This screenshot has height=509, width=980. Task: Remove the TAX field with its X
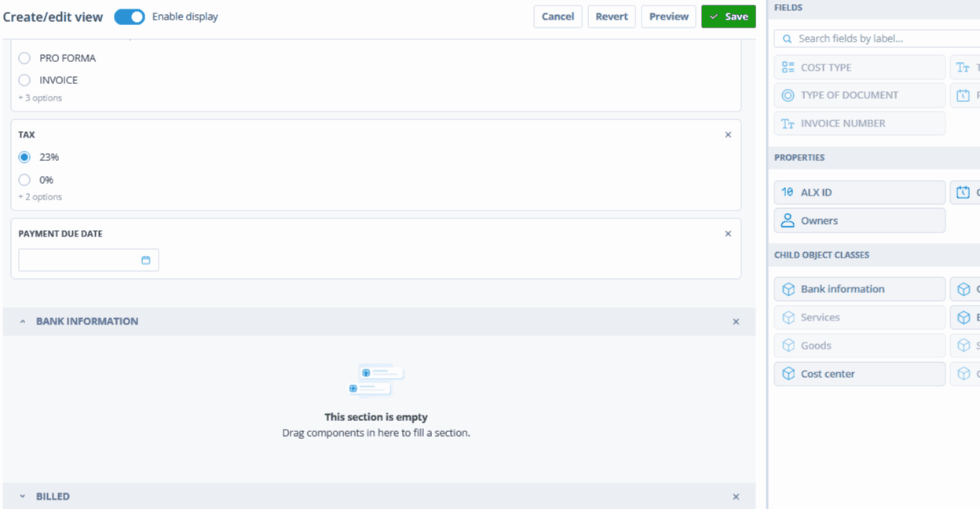[x=728, y=135]
